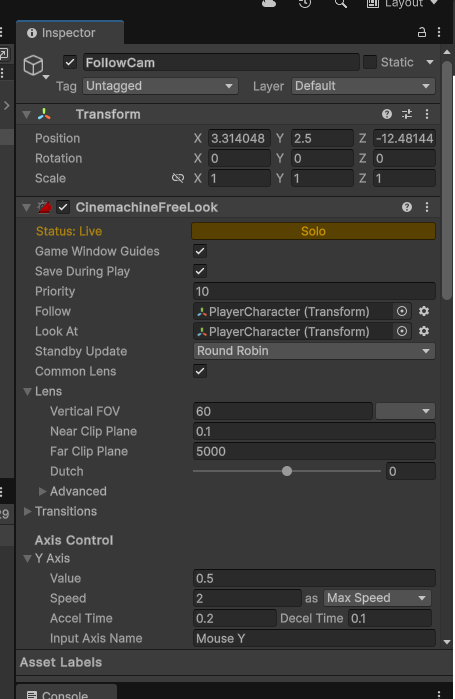The image size is (455, 699).
Task: Open CinemachineFreeLook component context menu
Action: click(427, 207)
